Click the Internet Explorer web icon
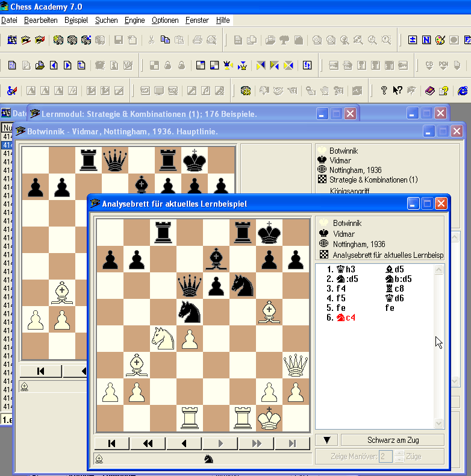This screenshot has height=476, width=471. pos(463,90)
